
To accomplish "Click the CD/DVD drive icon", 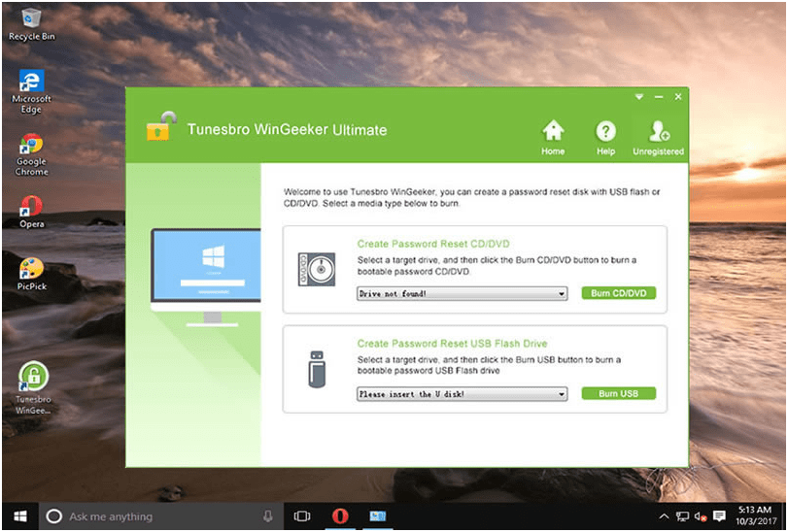I will point(317,270).
